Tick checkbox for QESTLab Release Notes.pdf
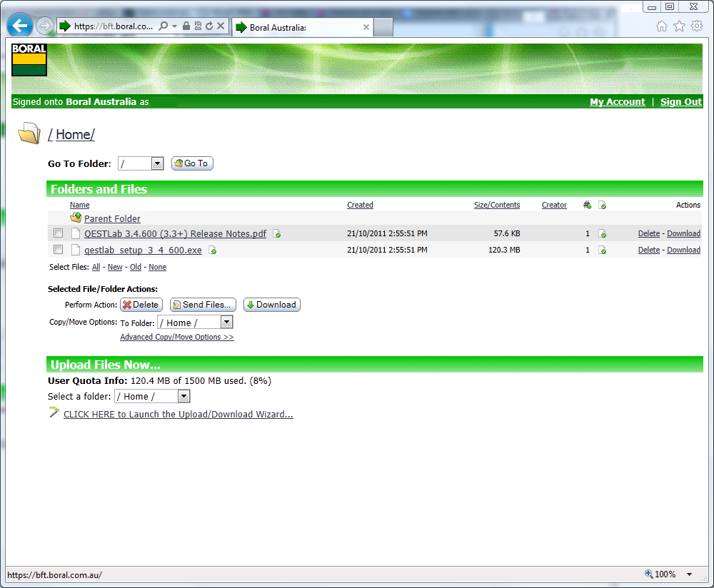 tap(59, 233)
